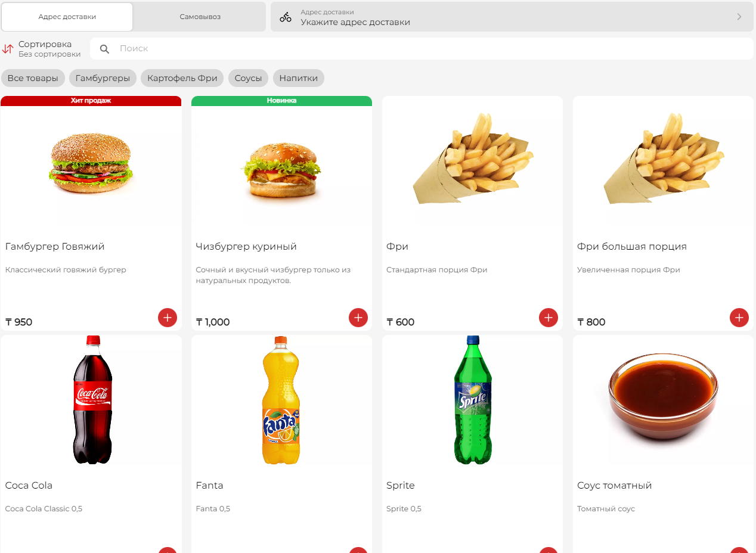Screen dimensions: 756x553
Task: Add Фри большая порция via plus icon
Action: pyautogui.click(x=739, y=318)
